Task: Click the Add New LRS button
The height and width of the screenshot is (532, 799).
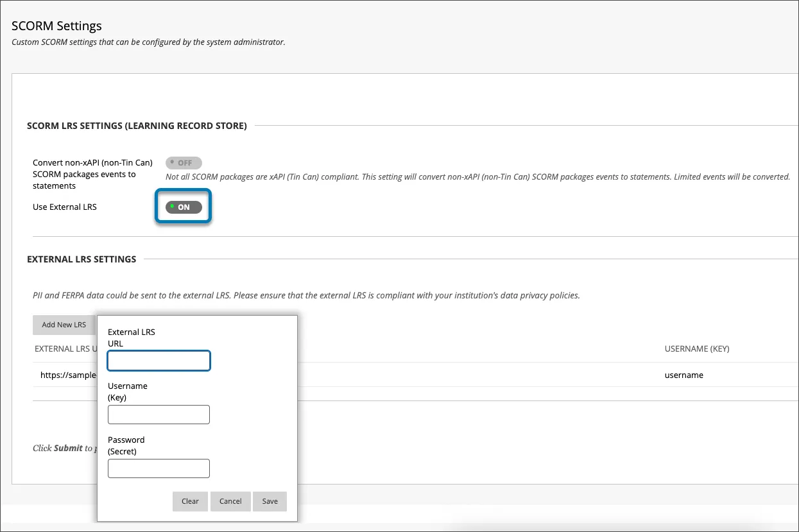Action: (x=64, y=325)
